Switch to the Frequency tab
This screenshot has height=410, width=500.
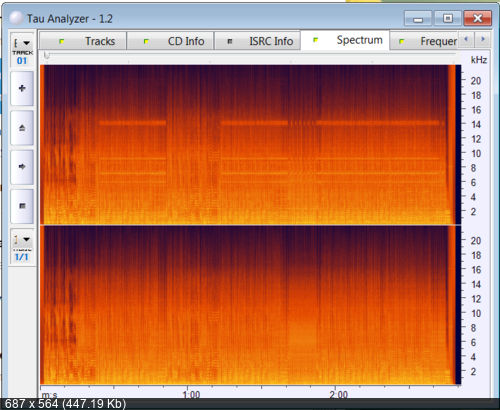point(424,41)
